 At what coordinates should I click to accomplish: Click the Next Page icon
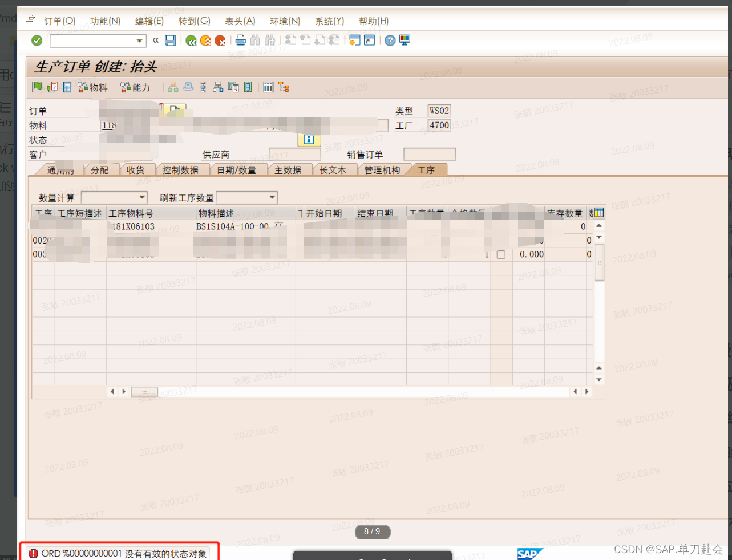(x=320, y=40)
